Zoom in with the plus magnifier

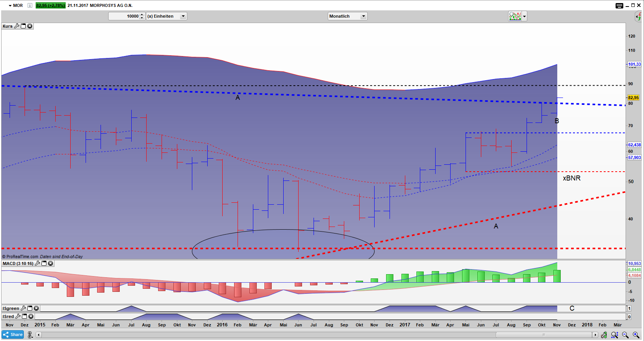[x=636, y=335]
